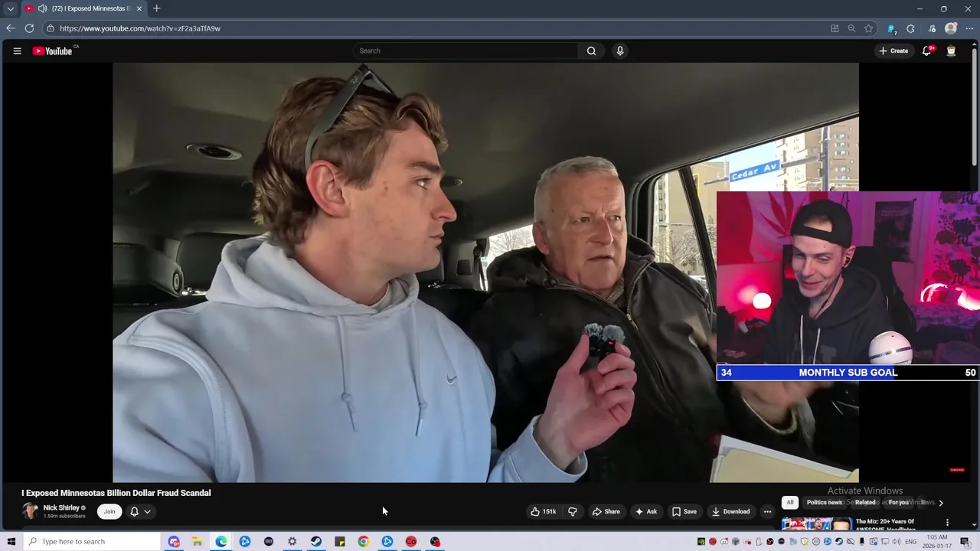Start voice search with the microphone icon
Image resolution: width=980 pixels, height=551 pixels.
[620, 51]
